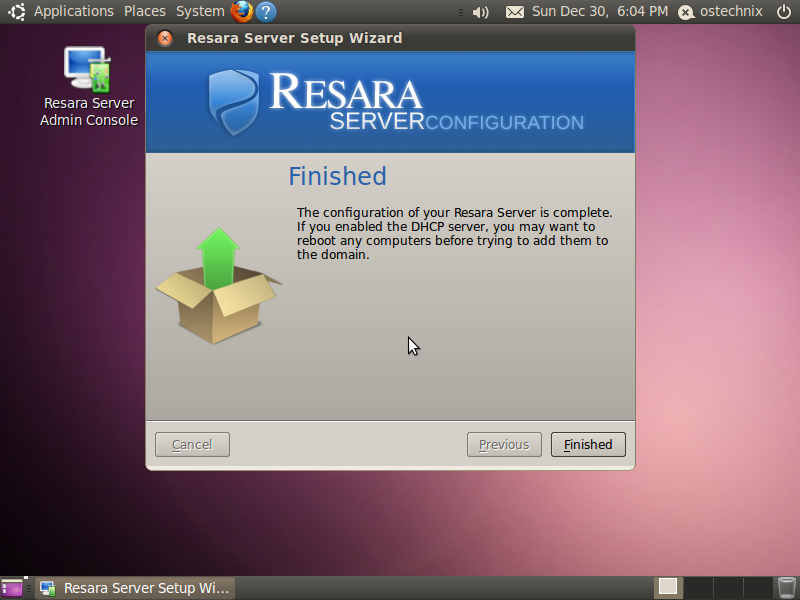Click the Finished button in wizard
Image resolution: width=800 pixels, height=600 pixels.
pyautogui.click(x=588, y=444)
